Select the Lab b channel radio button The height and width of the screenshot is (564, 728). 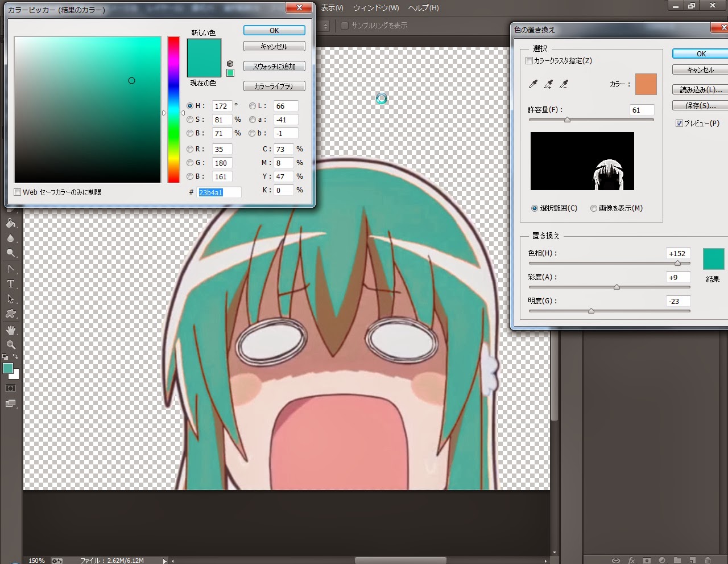click(x=253, y=133)
